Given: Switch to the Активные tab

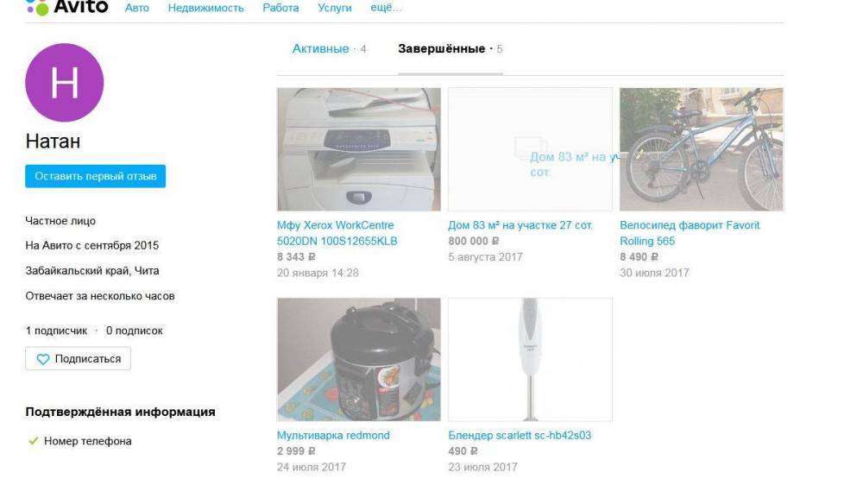Looking at the screenshot, I should 320,49.
